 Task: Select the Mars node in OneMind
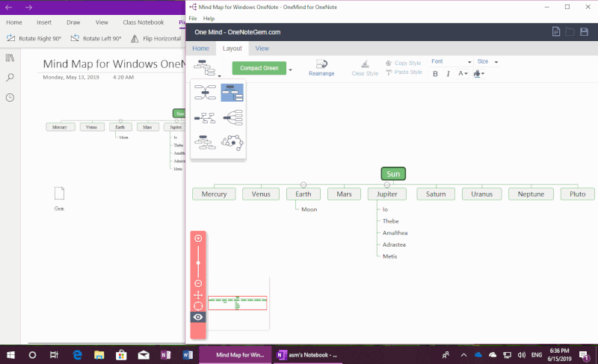344,194
